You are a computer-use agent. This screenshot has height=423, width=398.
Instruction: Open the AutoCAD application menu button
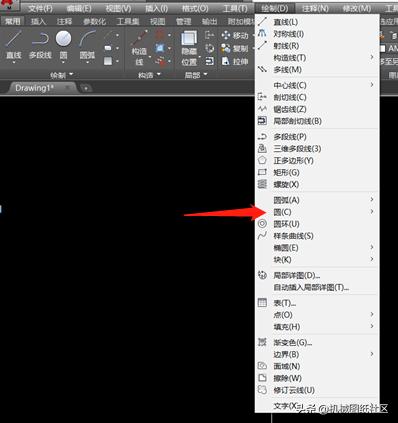[9, 5]
